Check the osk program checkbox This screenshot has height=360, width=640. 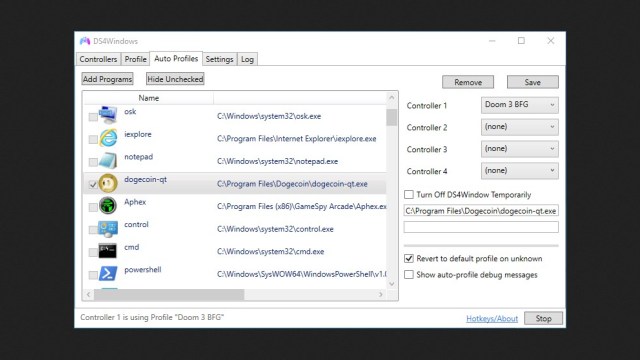[93, 117]
